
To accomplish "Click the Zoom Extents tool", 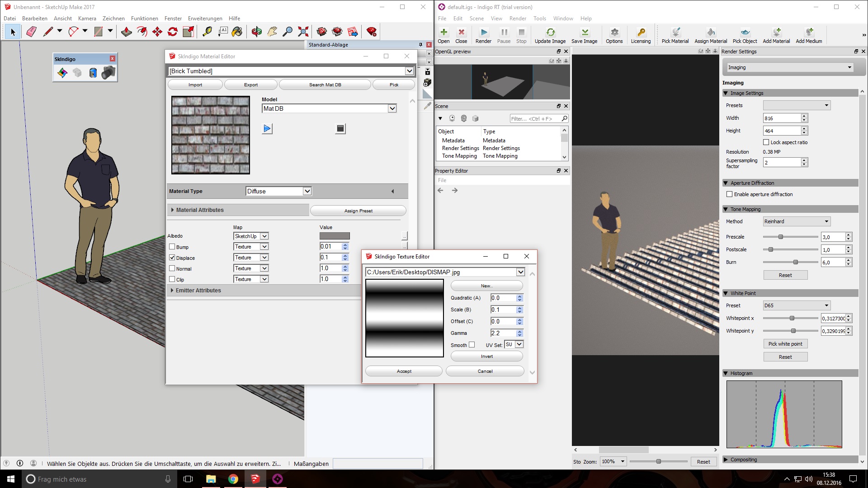I will 303,32.
